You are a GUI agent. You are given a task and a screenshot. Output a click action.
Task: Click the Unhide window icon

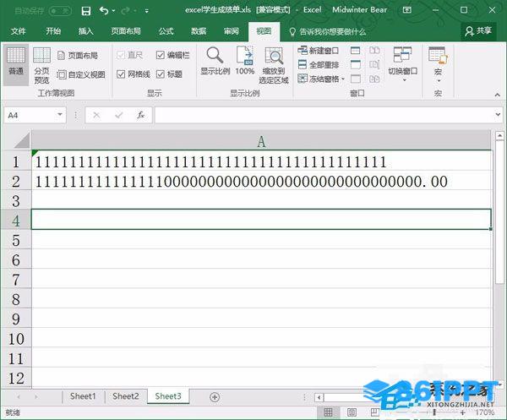click(x=356, y=79)
